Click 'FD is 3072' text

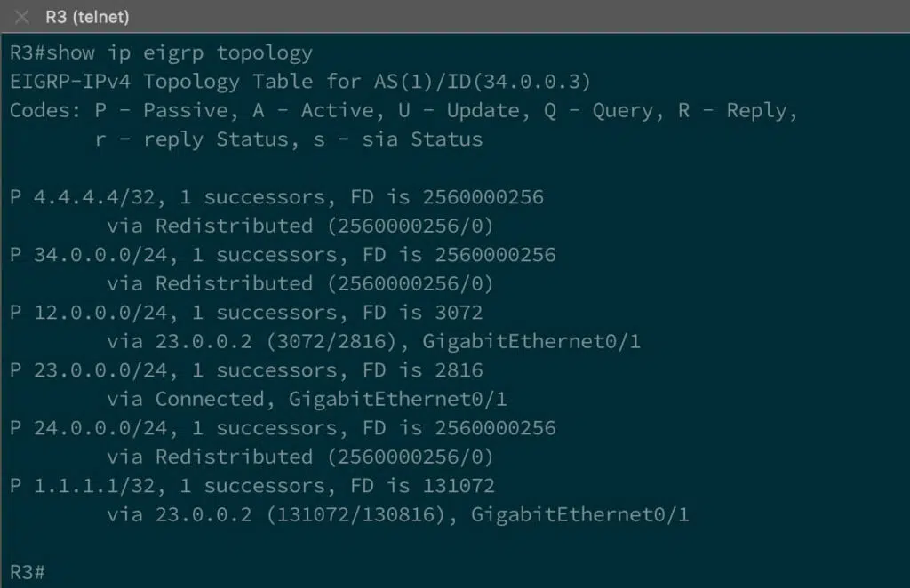tap(422, 313)
